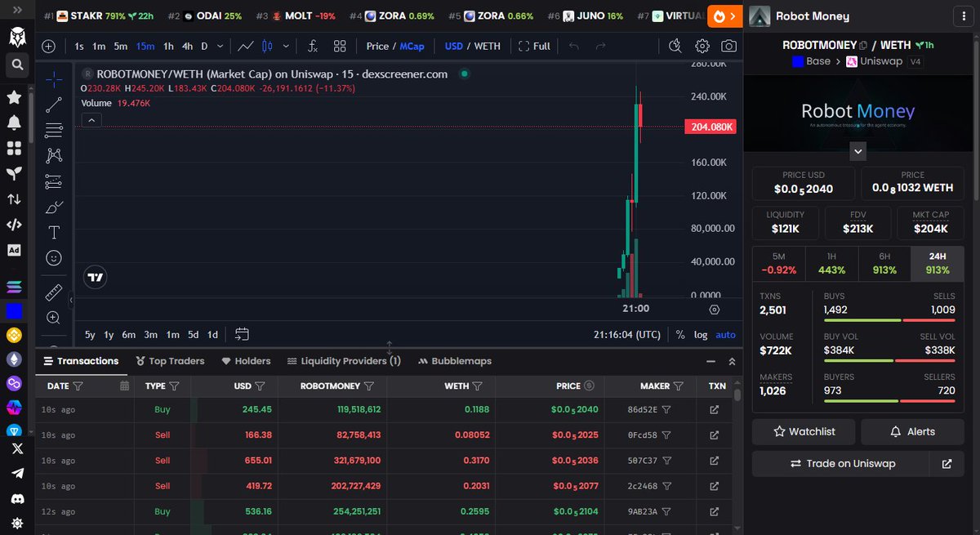Toggle auto scale on the chart
The width and height of the screenshot is (980, 535).
725,335
